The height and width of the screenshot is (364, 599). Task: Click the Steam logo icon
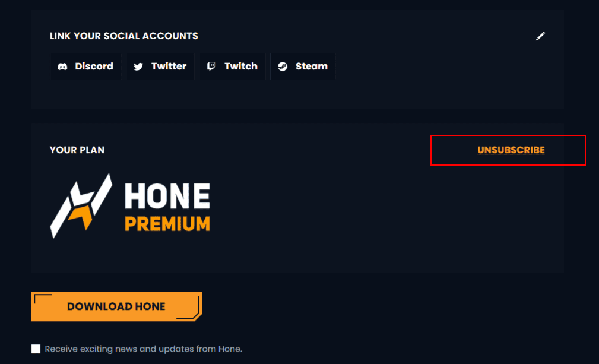pos(283,67)
